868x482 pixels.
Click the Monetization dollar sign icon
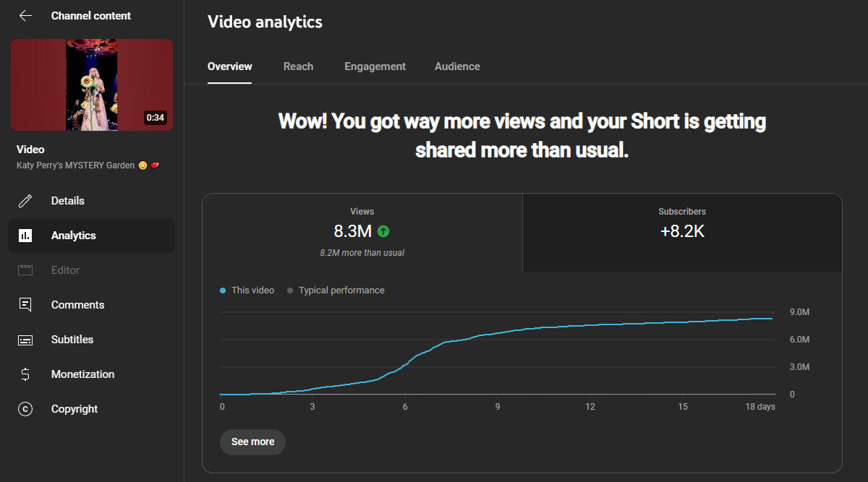(x=25, y=374)
